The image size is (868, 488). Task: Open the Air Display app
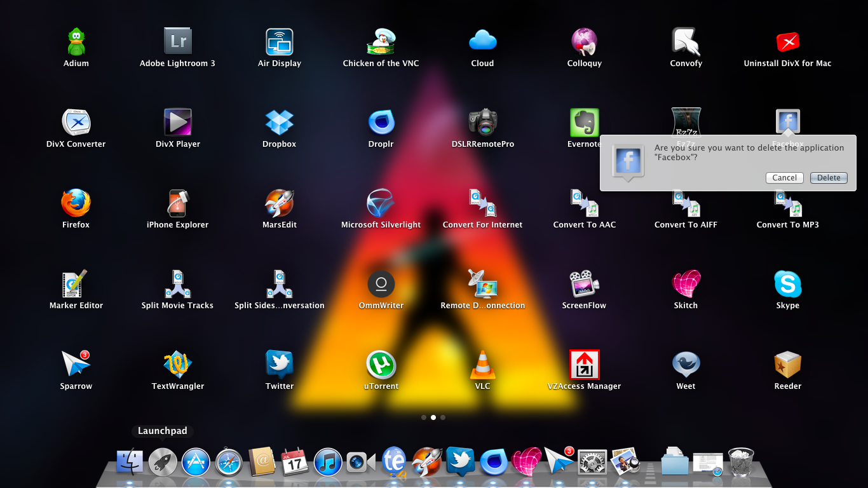pos(280,42)
